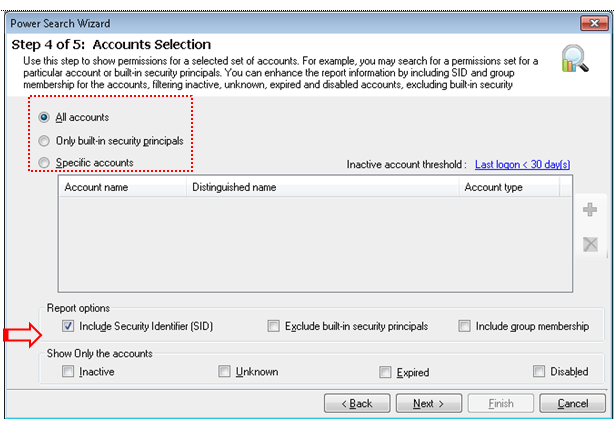Viewport: 615px width, 421px height.
Task: Tick the Include group membership checkbox
Action: (464, 326)
